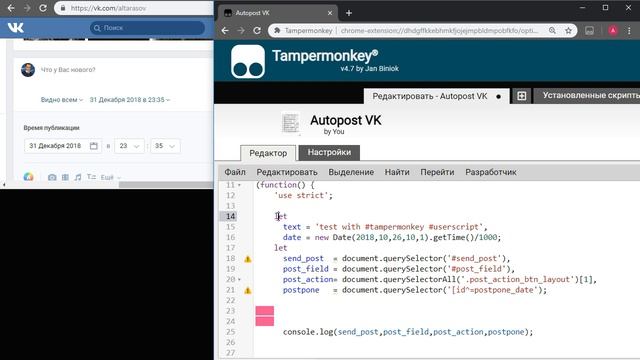Viewport: 640px width, 360px height.
Task: Collapse the code fold on line 20
Action: pos(240,280)
